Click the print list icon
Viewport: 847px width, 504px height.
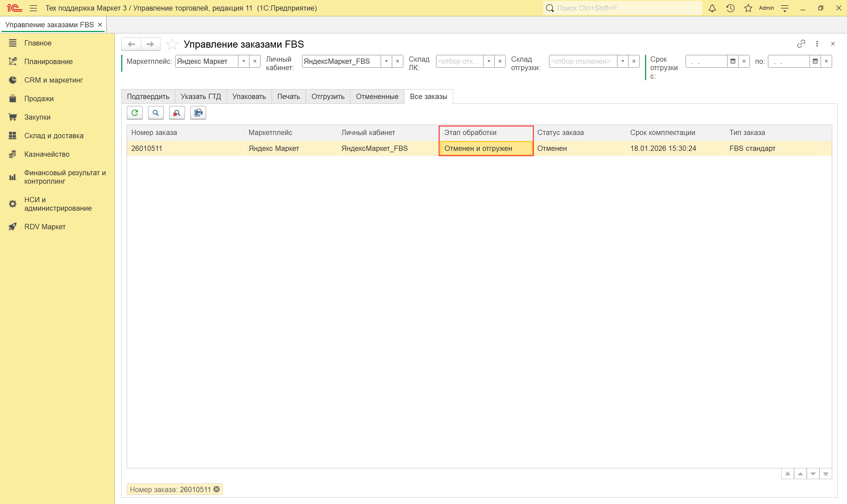(x=198, y=113)
